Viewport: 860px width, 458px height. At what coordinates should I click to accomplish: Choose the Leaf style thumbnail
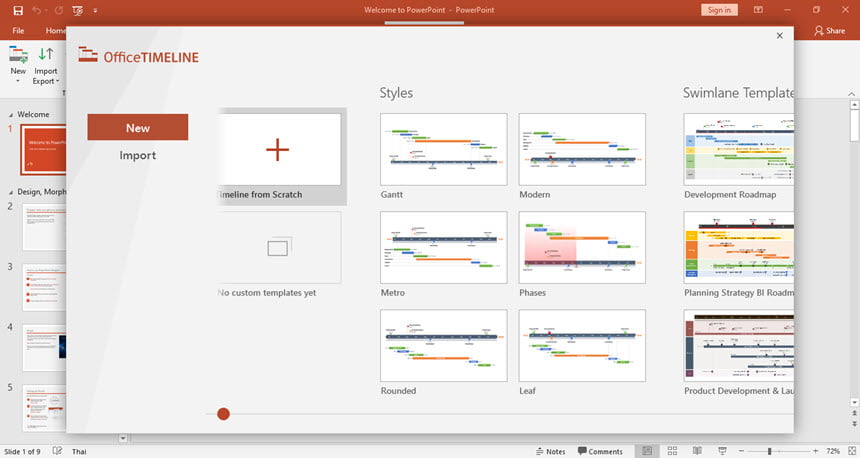pyautogui.click(x=582, y=346)
